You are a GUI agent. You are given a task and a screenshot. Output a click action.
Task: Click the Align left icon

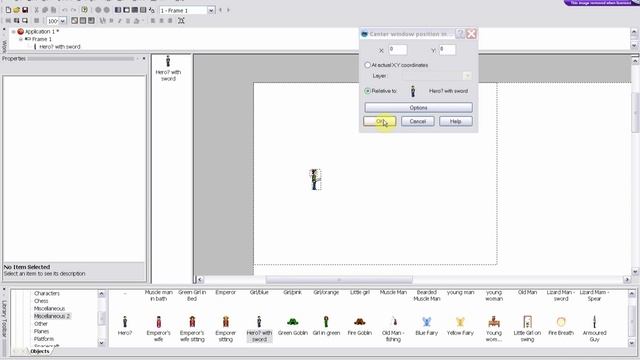tap(153, 20)
